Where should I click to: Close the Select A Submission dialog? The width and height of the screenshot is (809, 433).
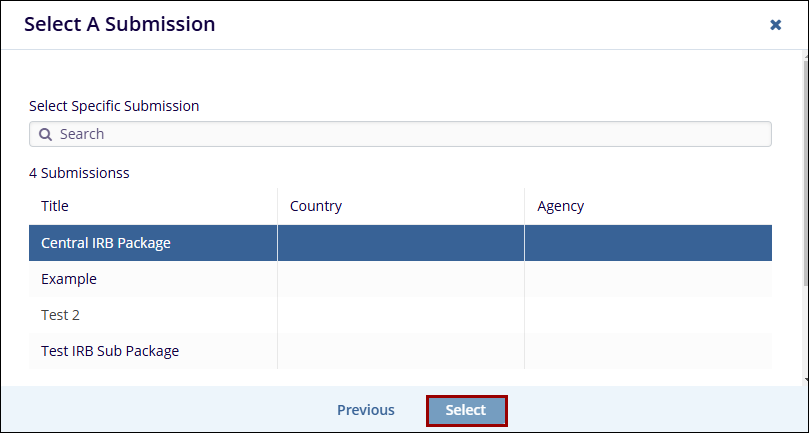coord(775,25)
